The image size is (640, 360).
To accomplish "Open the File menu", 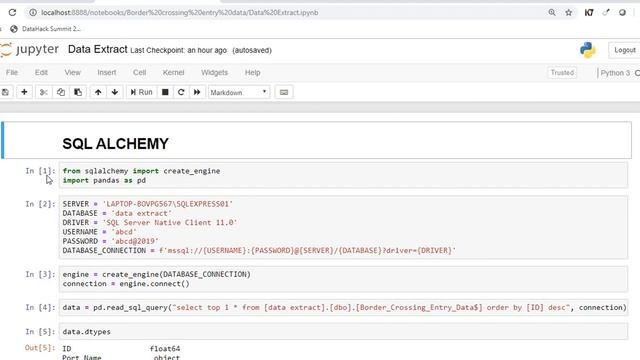I will tap(12, 73).
